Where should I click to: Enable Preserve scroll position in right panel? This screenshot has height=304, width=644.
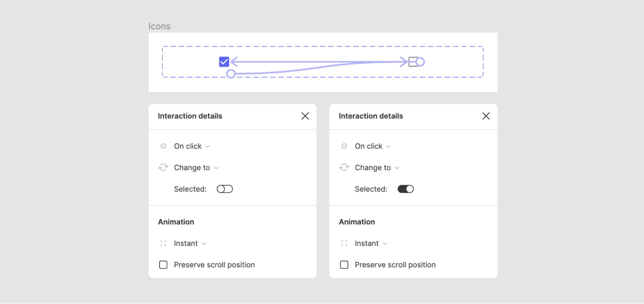[344, 264]
